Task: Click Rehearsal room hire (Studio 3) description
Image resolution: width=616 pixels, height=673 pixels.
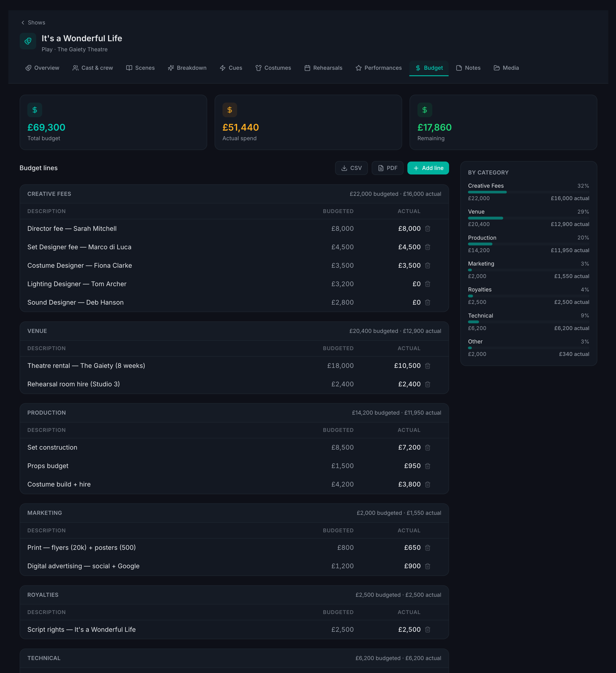Action: click(73, 384)
